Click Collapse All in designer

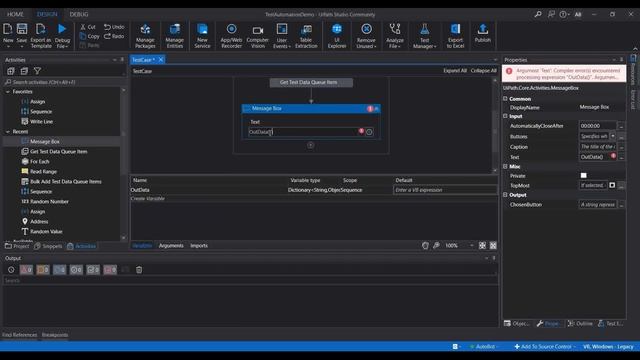coord(483,71)
